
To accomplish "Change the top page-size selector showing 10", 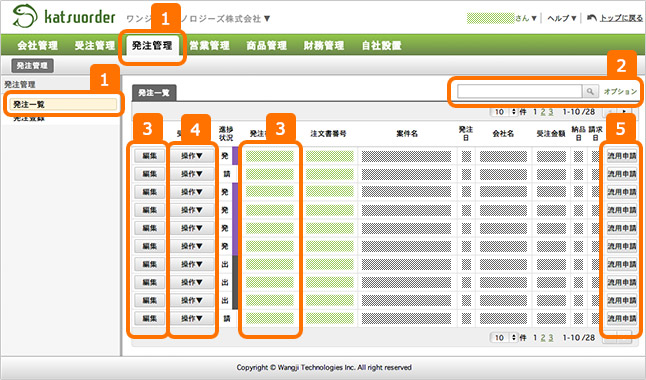I will click(503, 112).
